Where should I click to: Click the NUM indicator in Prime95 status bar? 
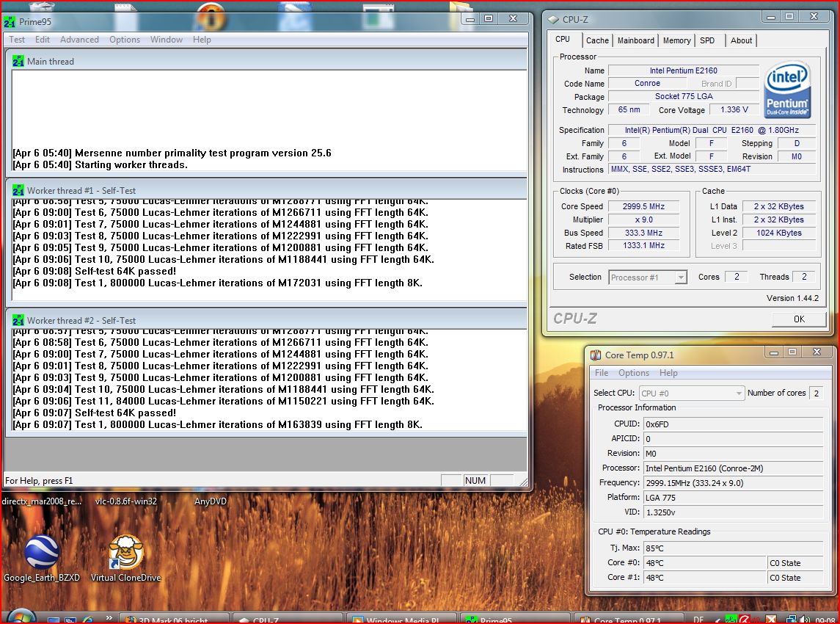coord(475,480)
